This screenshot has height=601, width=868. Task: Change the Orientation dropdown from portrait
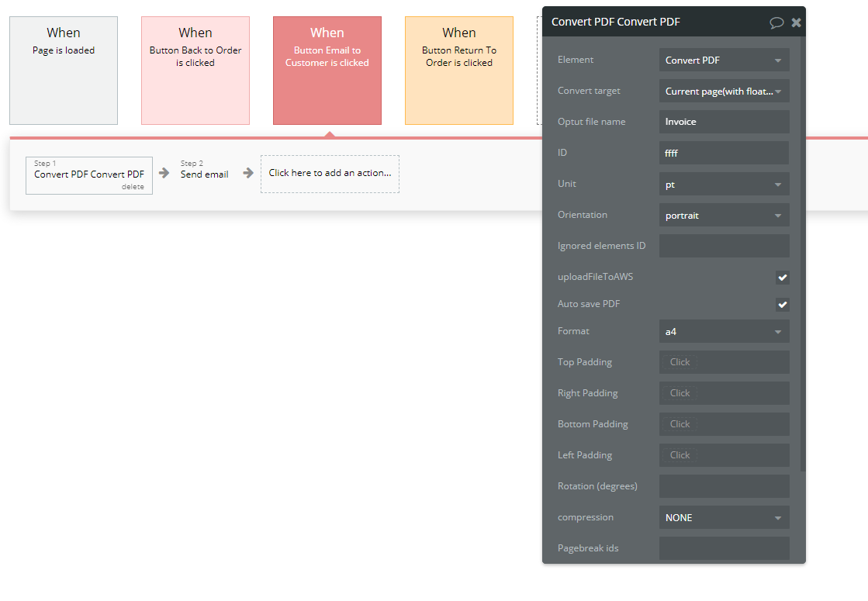click(x=724, y=215)
